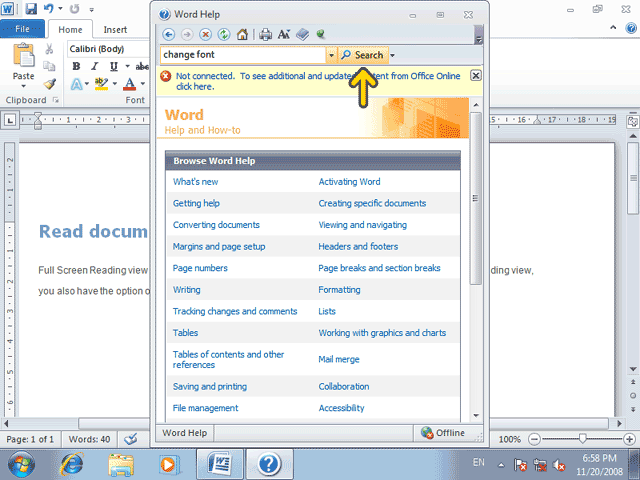Open the "Headers and footers" help link
The image size is (640, 480).
point(358,247)
